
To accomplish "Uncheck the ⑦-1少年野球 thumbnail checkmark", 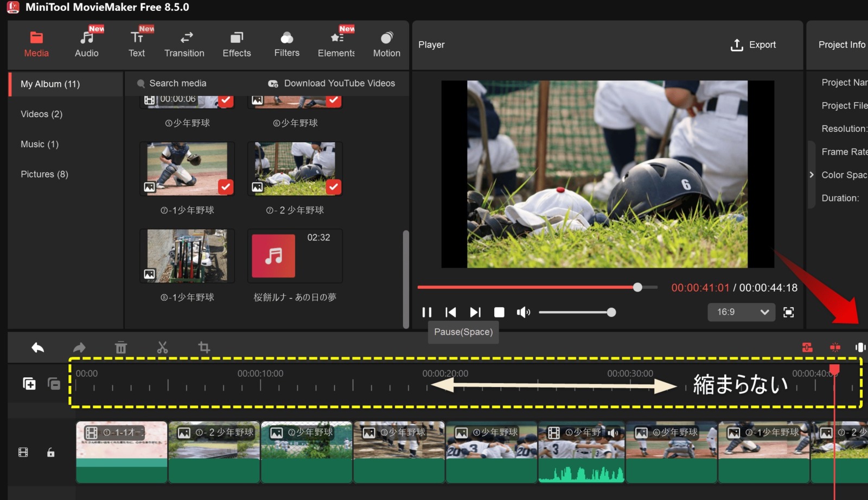I will pos(225,187).
